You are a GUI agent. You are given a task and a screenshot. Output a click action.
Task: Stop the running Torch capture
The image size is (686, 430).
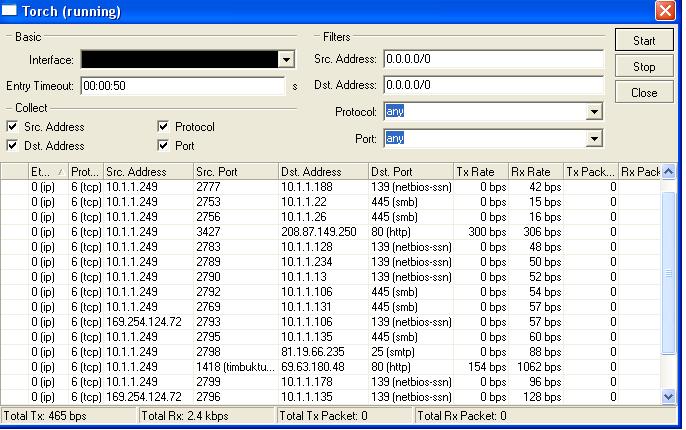coord(644,66)
